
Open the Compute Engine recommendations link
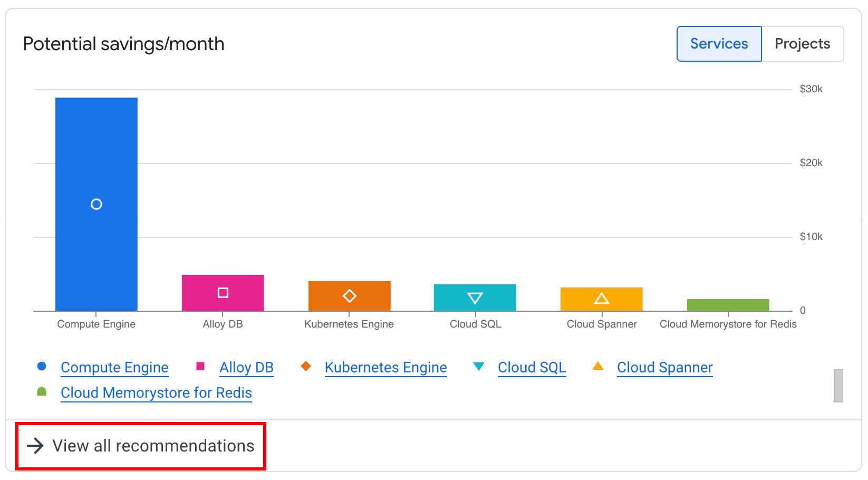114,367
